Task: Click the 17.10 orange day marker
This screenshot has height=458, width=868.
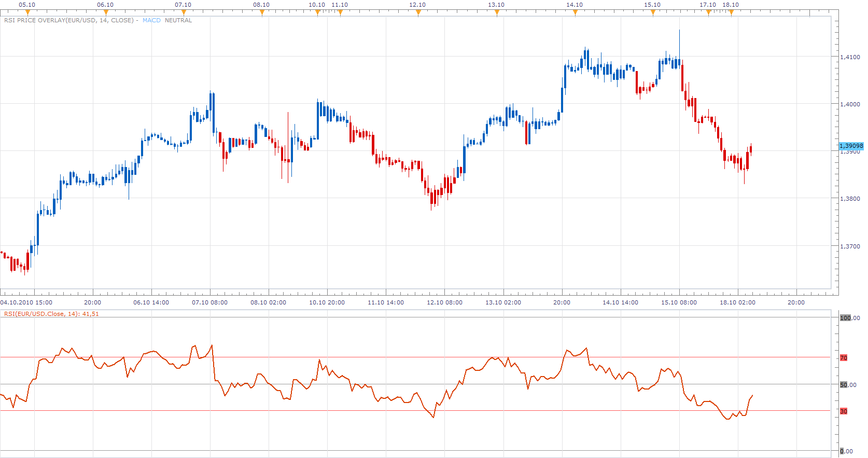Action: [x=708, y=12]
